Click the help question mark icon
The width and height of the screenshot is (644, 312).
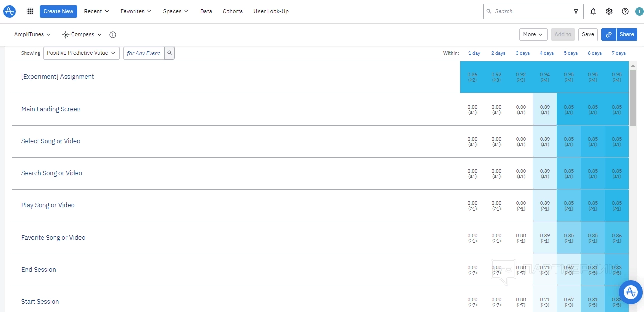[x=625, y=11]
